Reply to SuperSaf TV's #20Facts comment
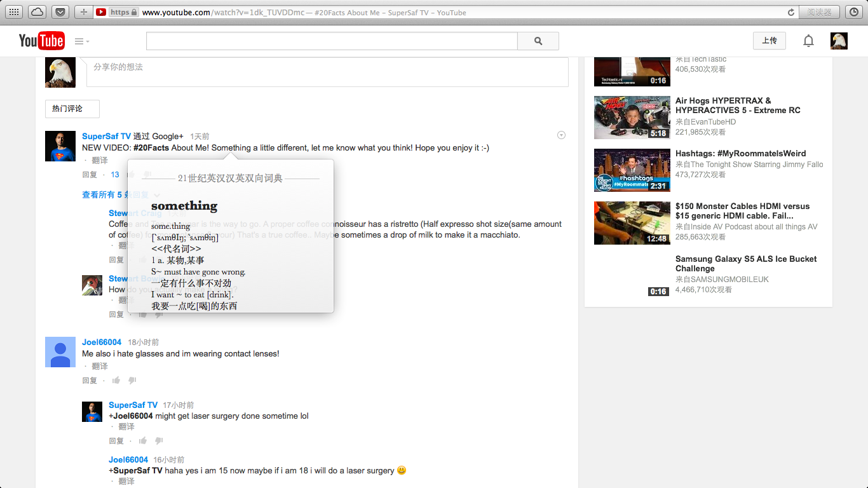Image resolution: width=868 pixels, height=488 pixels. (90, 175)
